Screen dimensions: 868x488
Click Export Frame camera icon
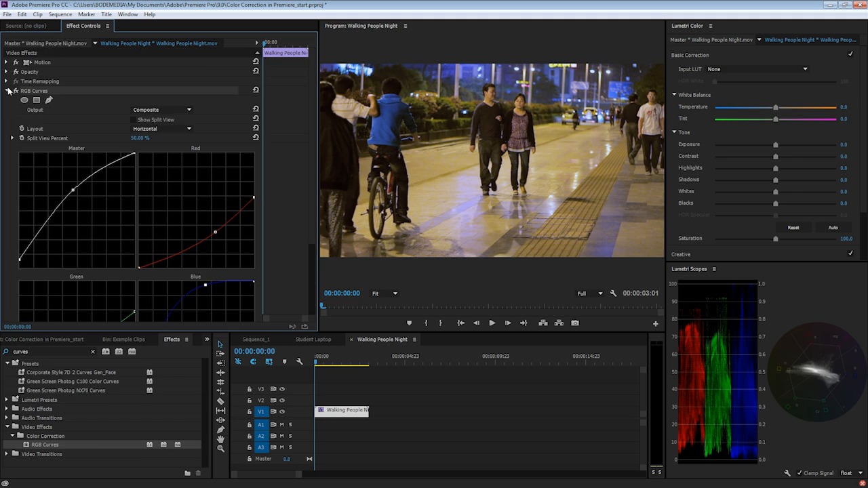[575, 323]
